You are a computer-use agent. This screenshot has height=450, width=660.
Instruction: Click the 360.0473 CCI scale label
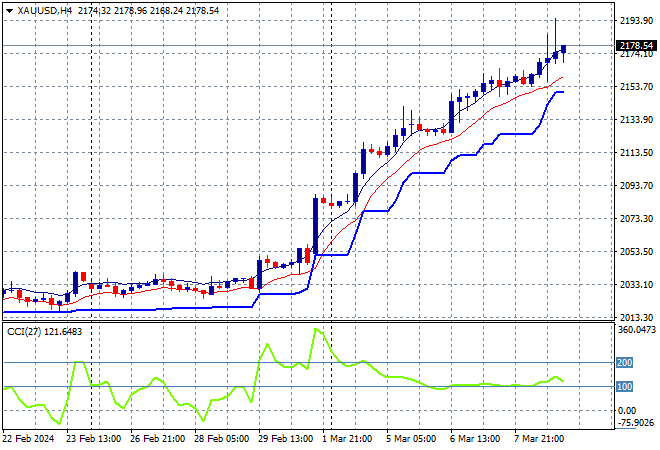637,329
